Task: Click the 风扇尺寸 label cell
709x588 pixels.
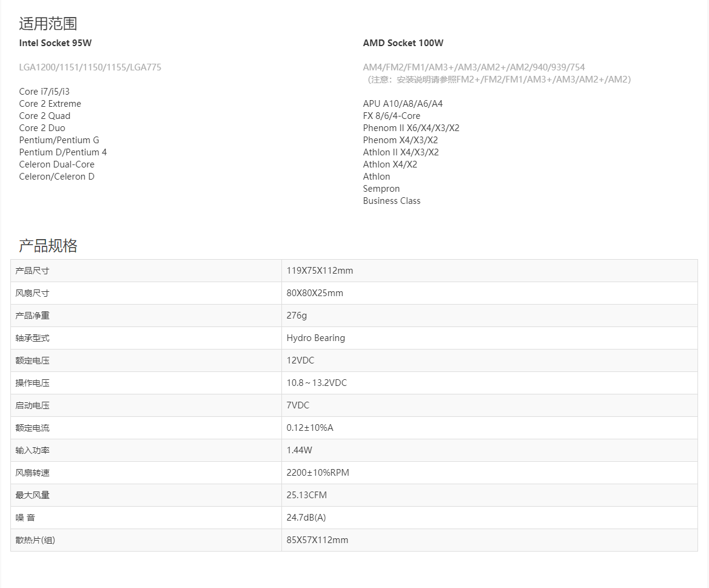Action: tap(146, 293)
